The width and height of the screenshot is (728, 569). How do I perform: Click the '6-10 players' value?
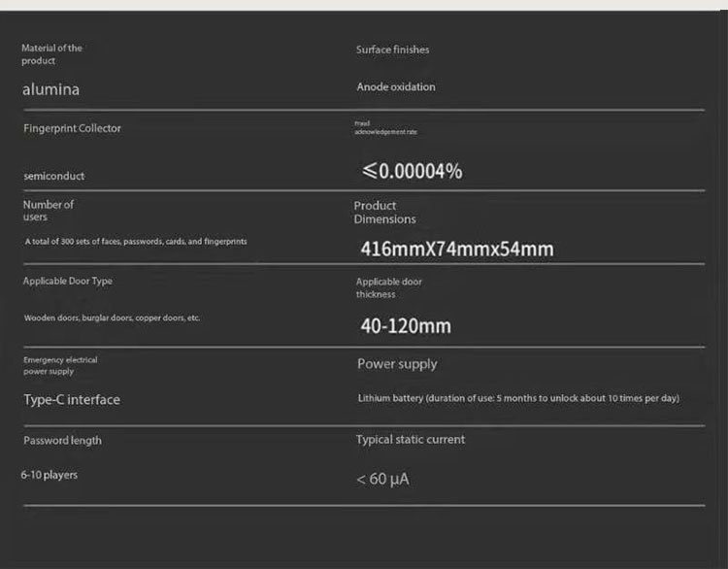[50, 476]
